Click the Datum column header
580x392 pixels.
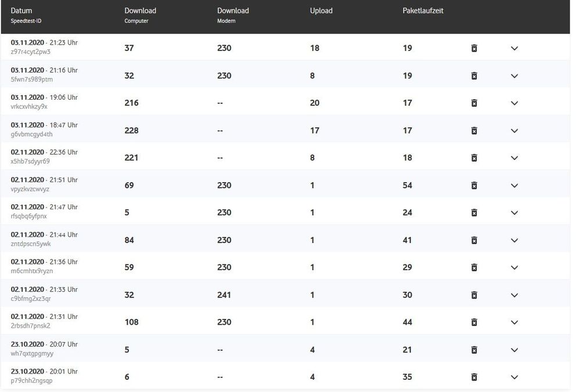coord(21,11)
